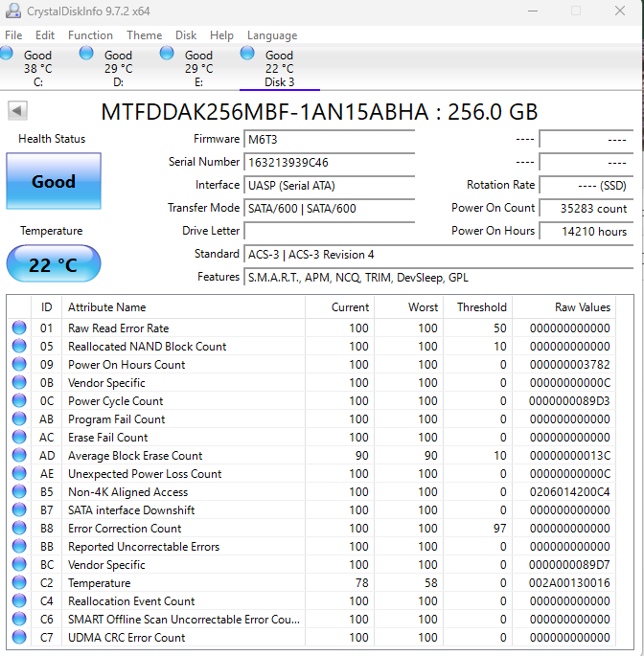The height and width of the screenshot is (656, 644).
Task: Click the Disk 3 blue status orb
Action: point(247,53)
